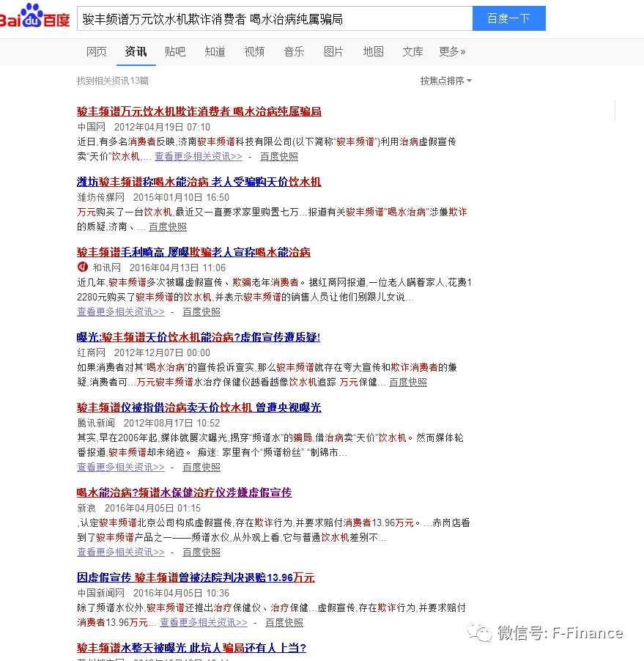This screenshot has width=644, height=661.
Task: Click the 和讯网 source icon
Action: pyautogui.click(x=83, y=267)
